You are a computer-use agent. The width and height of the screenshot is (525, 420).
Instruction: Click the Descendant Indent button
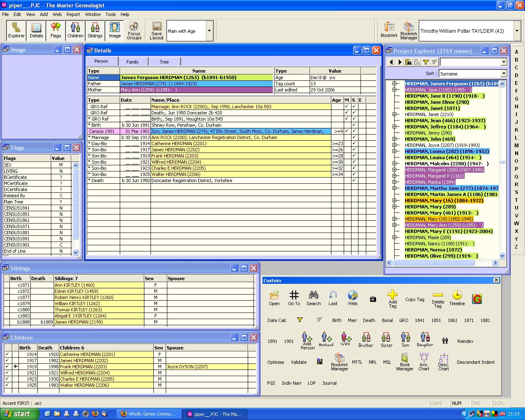[476, 362]
